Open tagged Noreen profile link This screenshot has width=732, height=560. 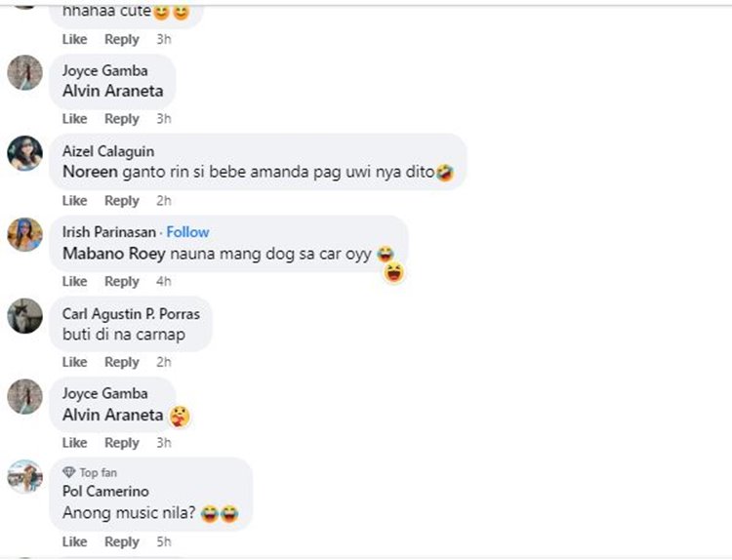(90, 172)
